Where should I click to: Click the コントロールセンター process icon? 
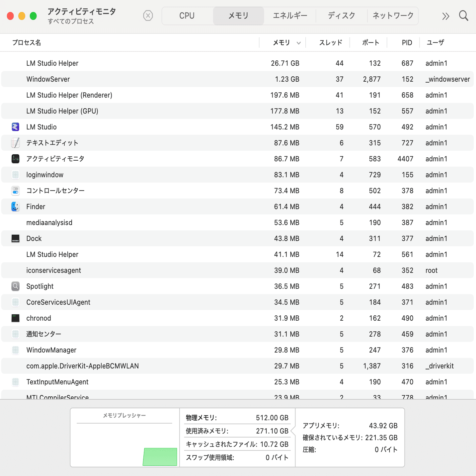coord(16,191)
